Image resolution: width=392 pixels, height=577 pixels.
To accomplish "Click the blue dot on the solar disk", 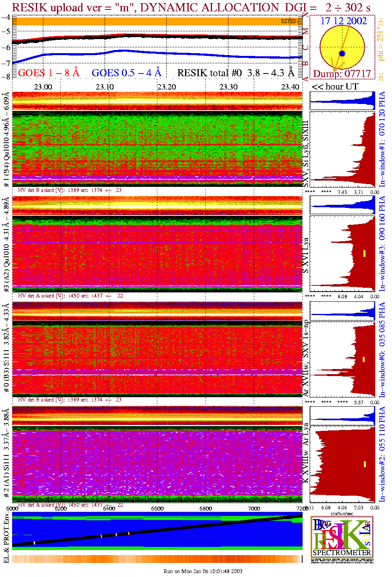I will pyautogui.click(x=342, y=54).
